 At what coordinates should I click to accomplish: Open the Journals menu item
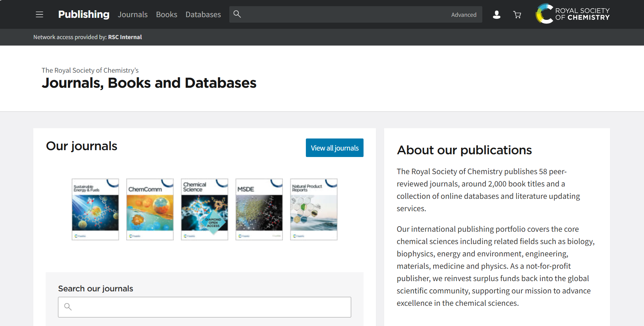pos(133,14)
